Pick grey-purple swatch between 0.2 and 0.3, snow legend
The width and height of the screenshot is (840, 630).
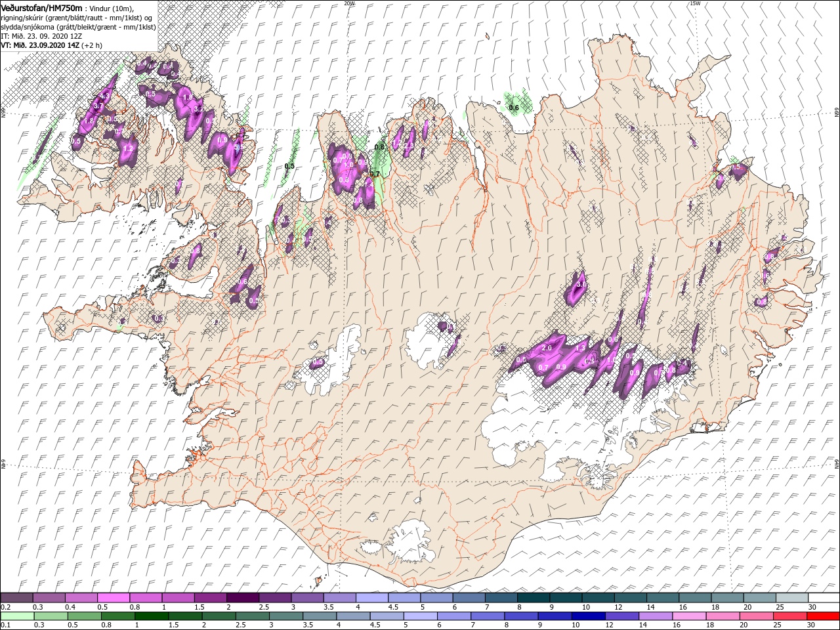point(16,598)
